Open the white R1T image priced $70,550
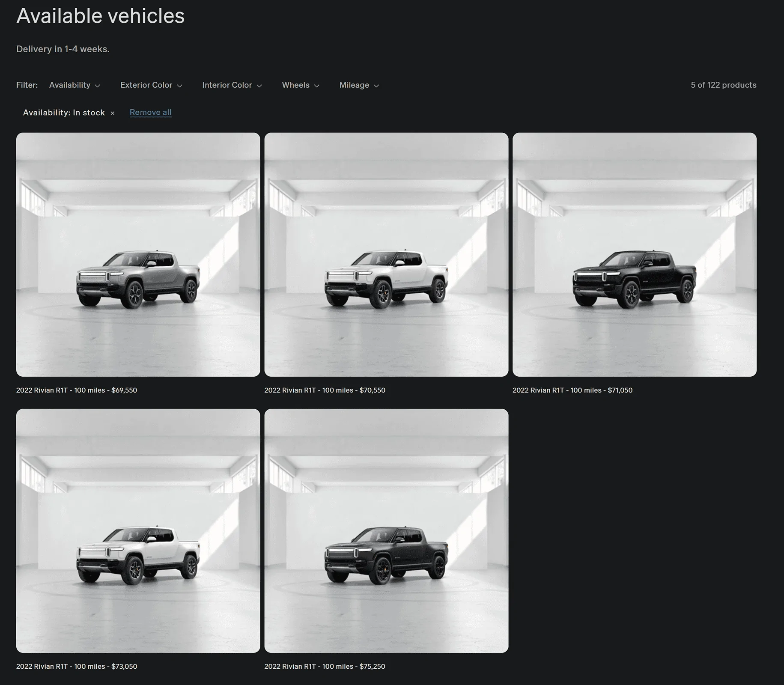This screenshot has width=784, height=685. 386,254
